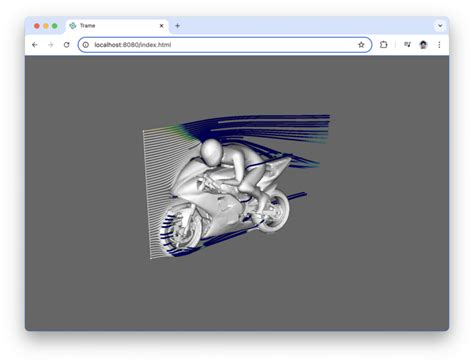The height and width of the screenshot is (364, 474).
Task: Click the motorcycle front wheel
Action: (183, 227)
